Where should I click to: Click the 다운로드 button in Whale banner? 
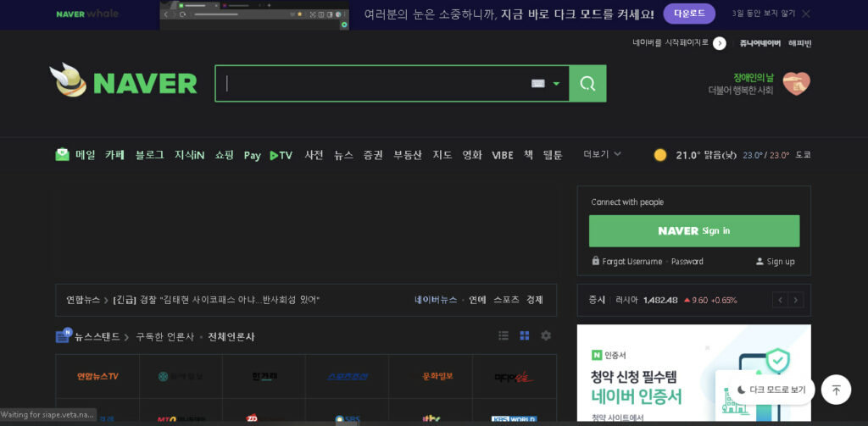[689, 14]
